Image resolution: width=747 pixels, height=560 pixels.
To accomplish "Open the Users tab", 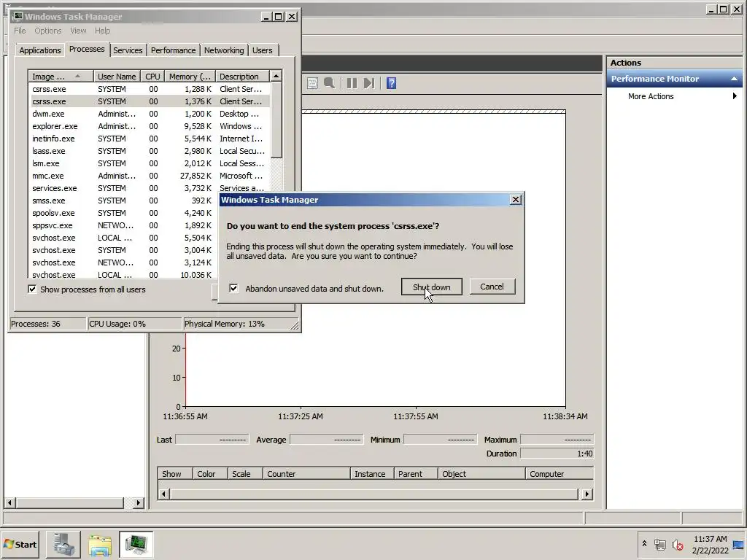I will tap(263, 50).
